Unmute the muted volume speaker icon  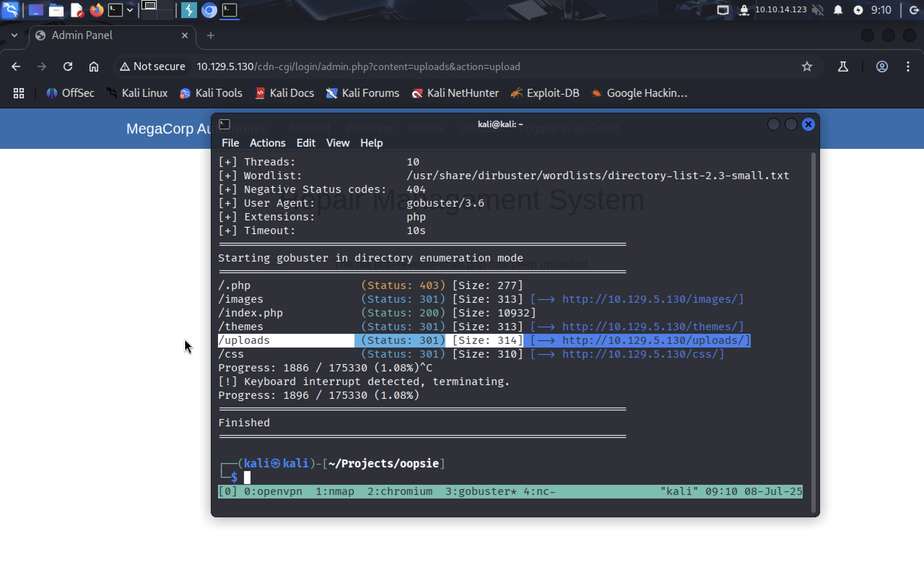[x=818, y=10]
